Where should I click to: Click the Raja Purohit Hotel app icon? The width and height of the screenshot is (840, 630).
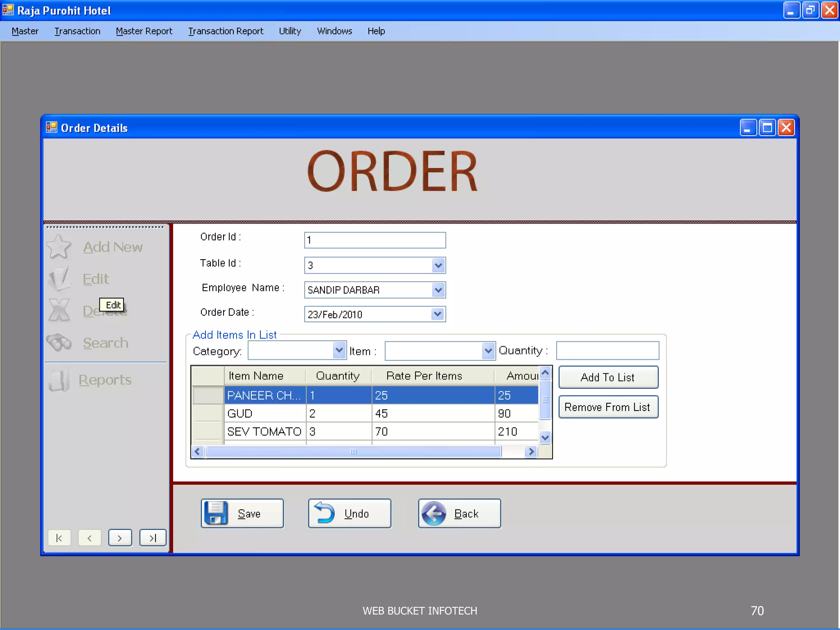click(8, 10)
